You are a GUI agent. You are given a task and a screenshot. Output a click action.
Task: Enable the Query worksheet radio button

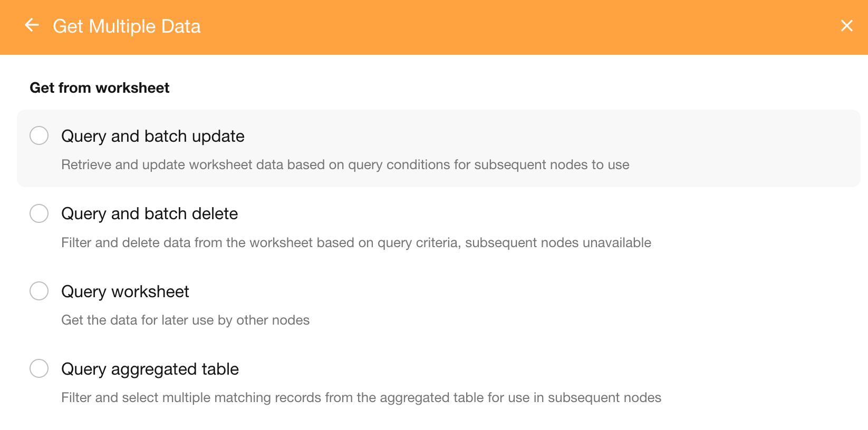click(x=39, y=291)
